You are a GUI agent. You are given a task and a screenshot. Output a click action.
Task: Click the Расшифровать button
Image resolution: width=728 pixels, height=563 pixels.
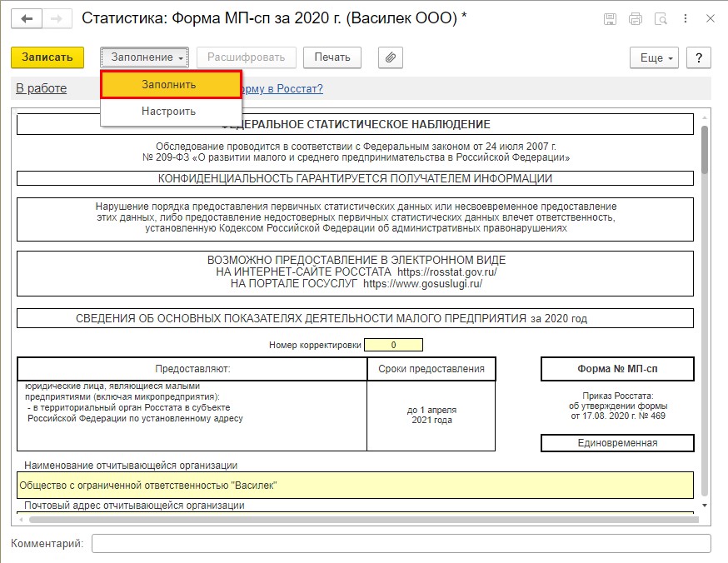[246, 57]
